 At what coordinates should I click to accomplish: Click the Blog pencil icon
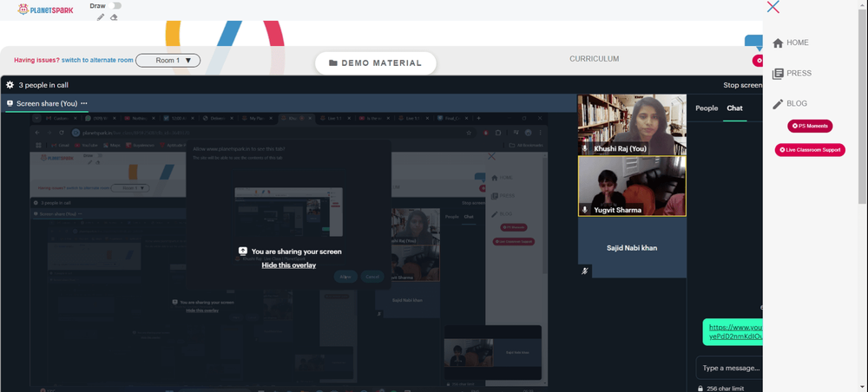(778, 104)
